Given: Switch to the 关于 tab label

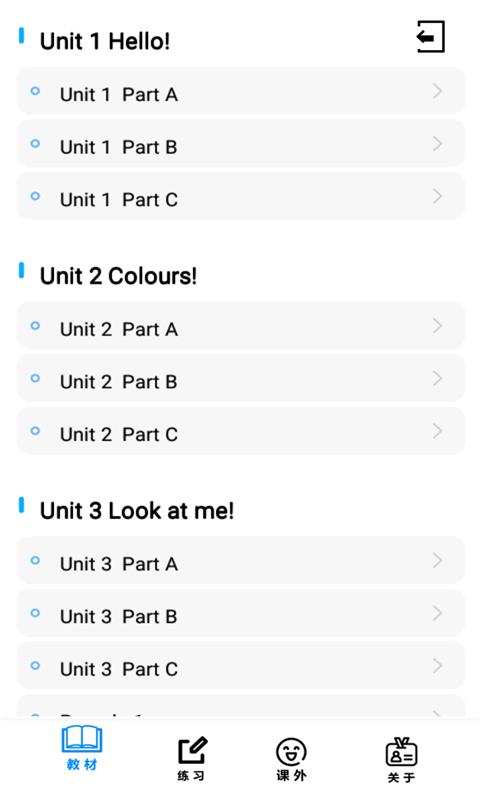Looking at the screenshot, I should [x=401, y=778].
